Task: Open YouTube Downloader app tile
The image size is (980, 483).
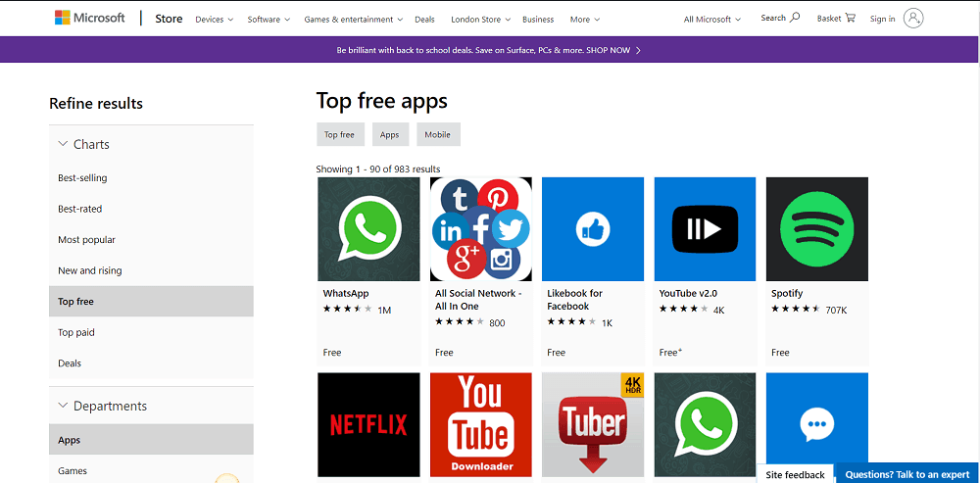Action: [x=480, y=425]
